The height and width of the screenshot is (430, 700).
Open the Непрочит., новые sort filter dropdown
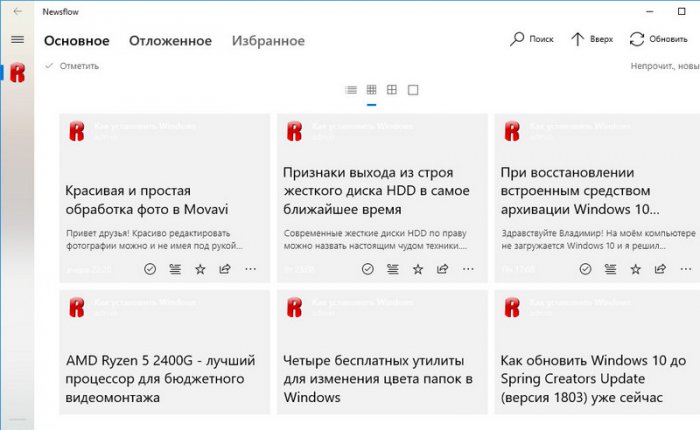click(x=664, y=66)
